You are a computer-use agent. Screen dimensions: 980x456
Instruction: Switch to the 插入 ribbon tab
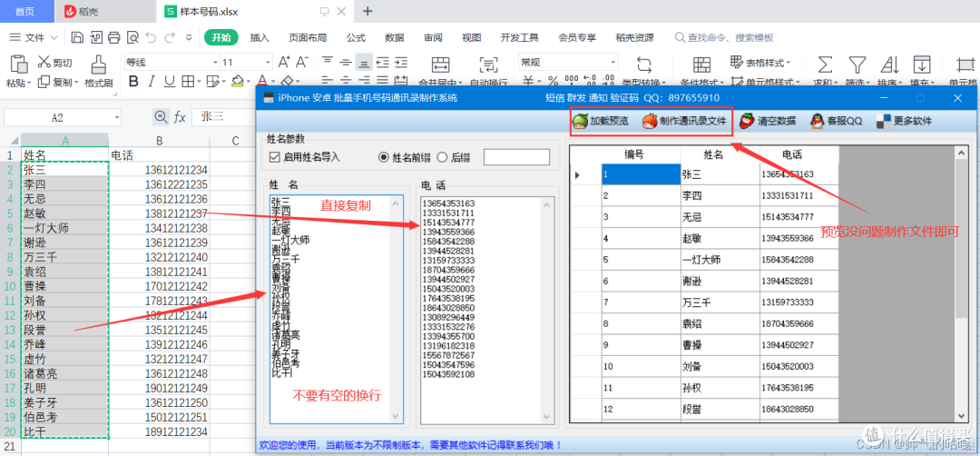point(260,37)
